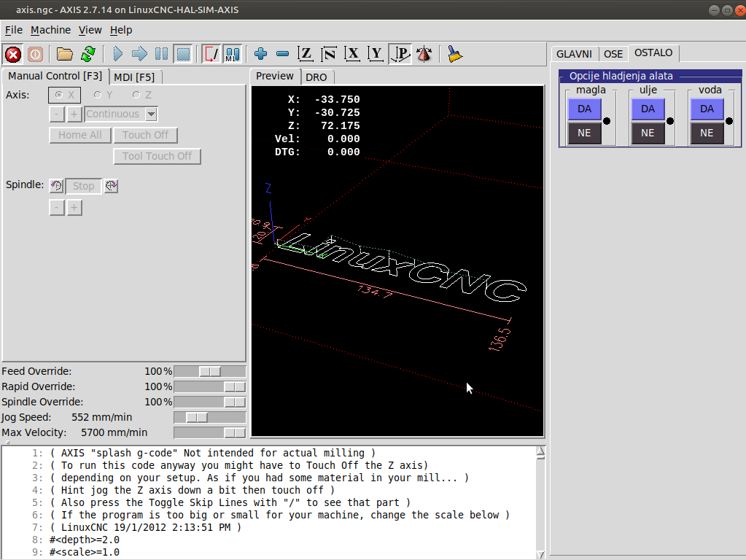Switch to X side view
The width and height of the screenshot is (746, 560).
pyautogui.click(x=352, y=54)
